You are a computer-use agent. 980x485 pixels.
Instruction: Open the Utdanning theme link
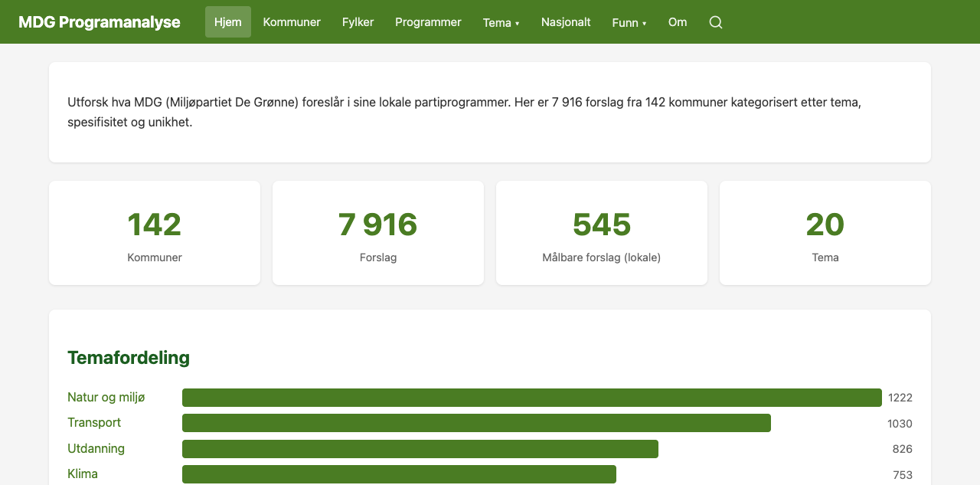[96, 448]
